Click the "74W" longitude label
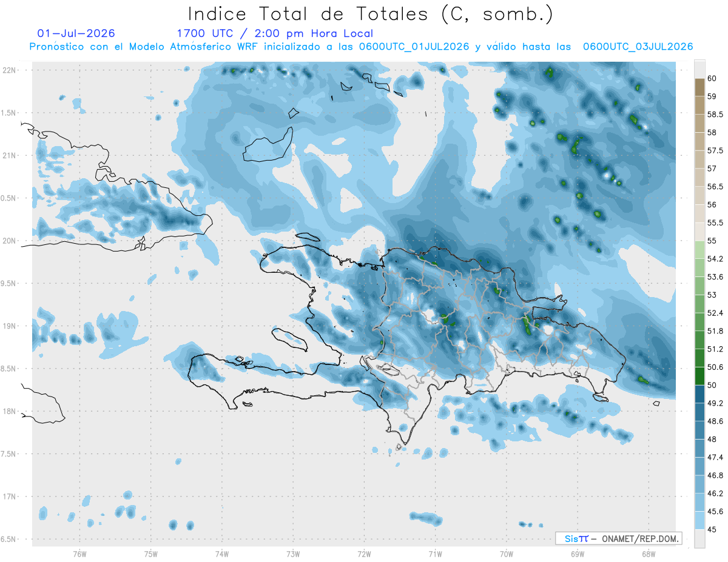The width and height of the screenshot is (728, 562). point(222,554)
